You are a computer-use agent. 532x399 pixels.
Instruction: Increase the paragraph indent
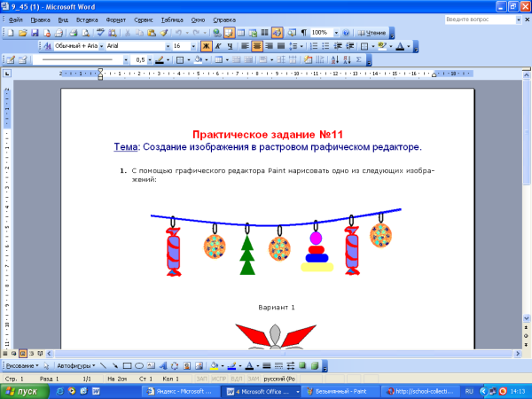(350, 46)
